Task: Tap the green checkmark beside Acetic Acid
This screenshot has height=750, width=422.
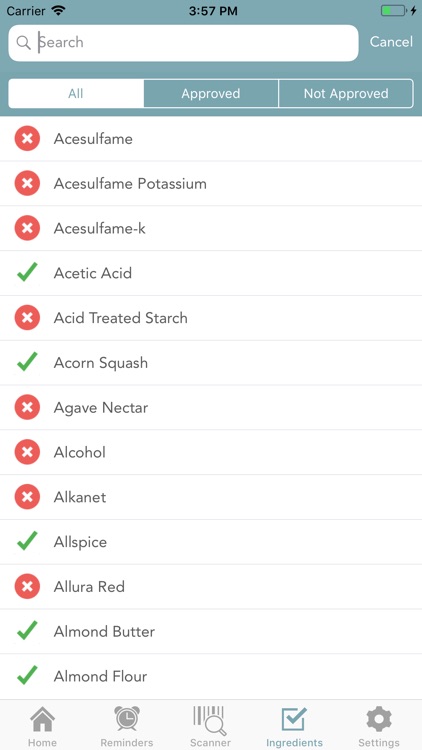Action: tap(27, 273)
